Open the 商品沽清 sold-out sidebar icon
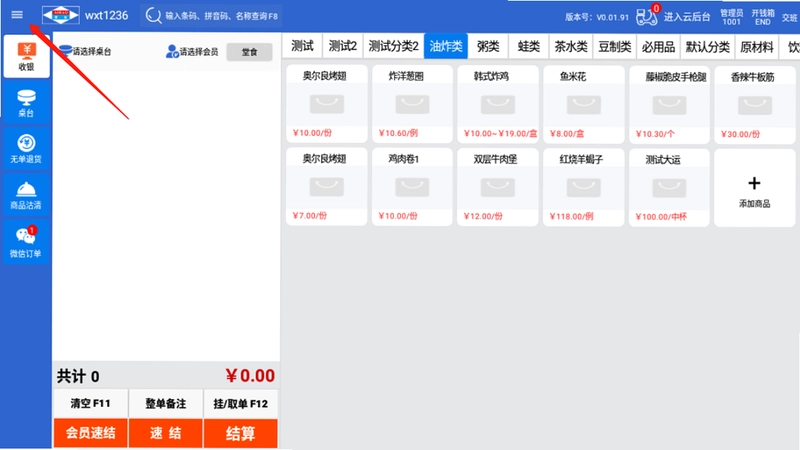Screen dimensions: 800x450 (x=27, y=195)
